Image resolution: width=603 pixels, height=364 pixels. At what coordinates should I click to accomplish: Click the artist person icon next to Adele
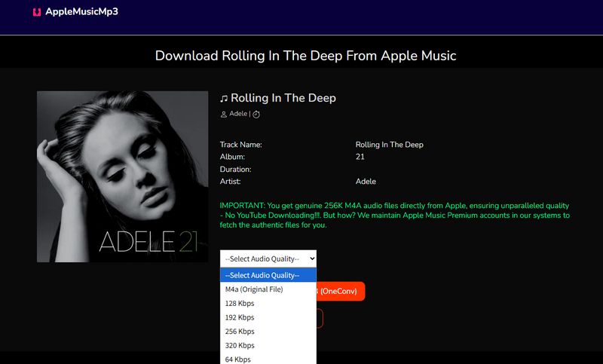tap(223, 114)
